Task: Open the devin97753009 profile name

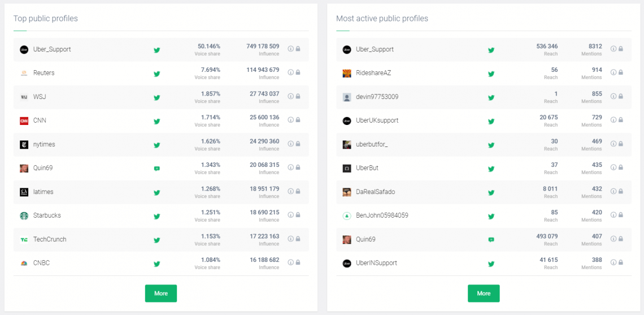Action: coord(377,97)
